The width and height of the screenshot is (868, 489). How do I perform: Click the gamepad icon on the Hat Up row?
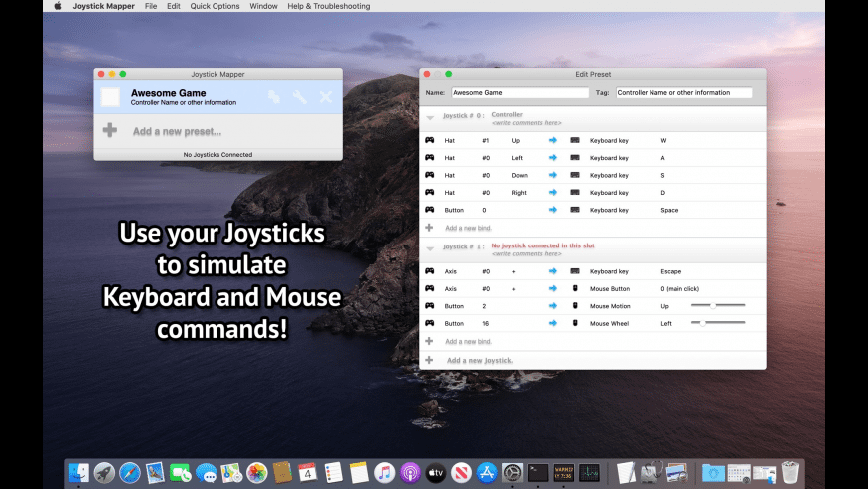(429, 140)
